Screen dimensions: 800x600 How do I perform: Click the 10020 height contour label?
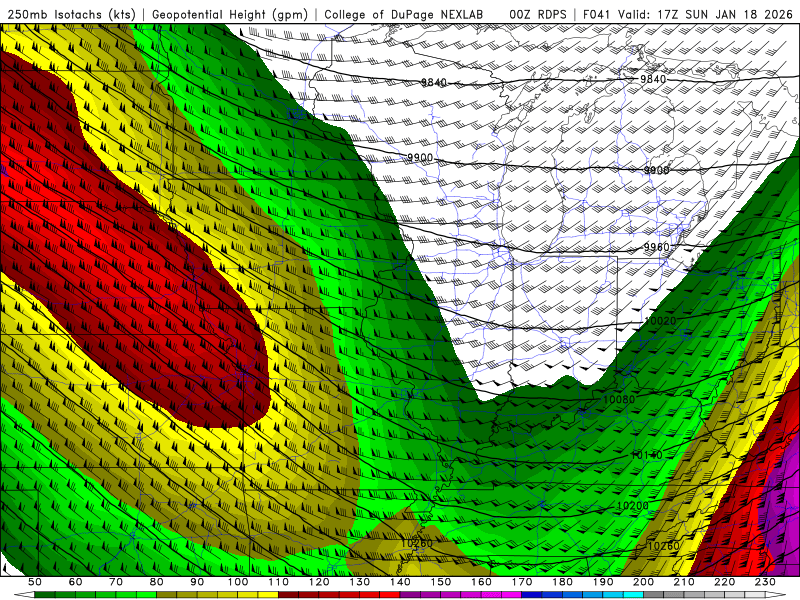[660, 320]
